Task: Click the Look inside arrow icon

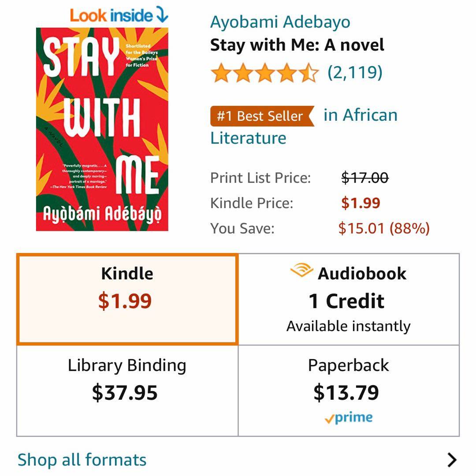Action: click(162, 16)
